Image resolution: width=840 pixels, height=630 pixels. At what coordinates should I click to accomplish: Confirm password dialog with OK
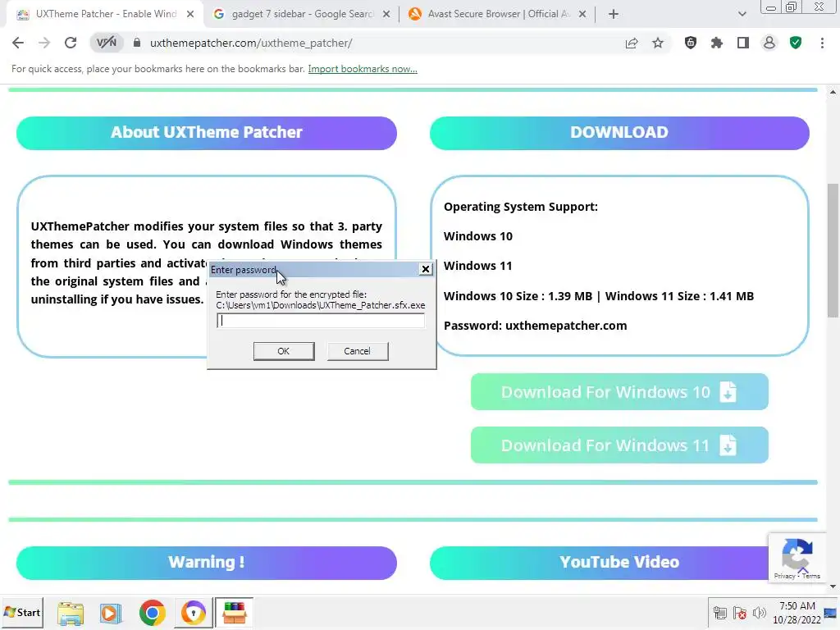[x=283, y=351]
